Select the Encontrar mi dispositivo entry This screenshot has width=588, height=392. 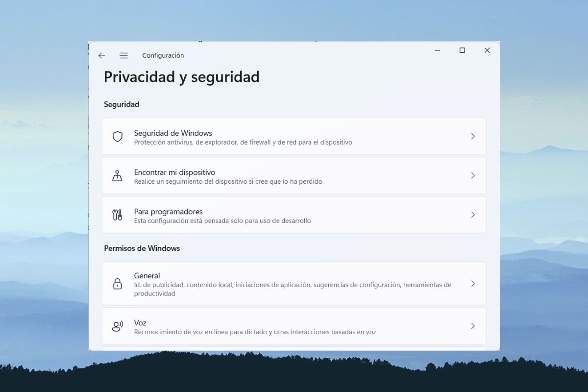click(x=174, y=172)
